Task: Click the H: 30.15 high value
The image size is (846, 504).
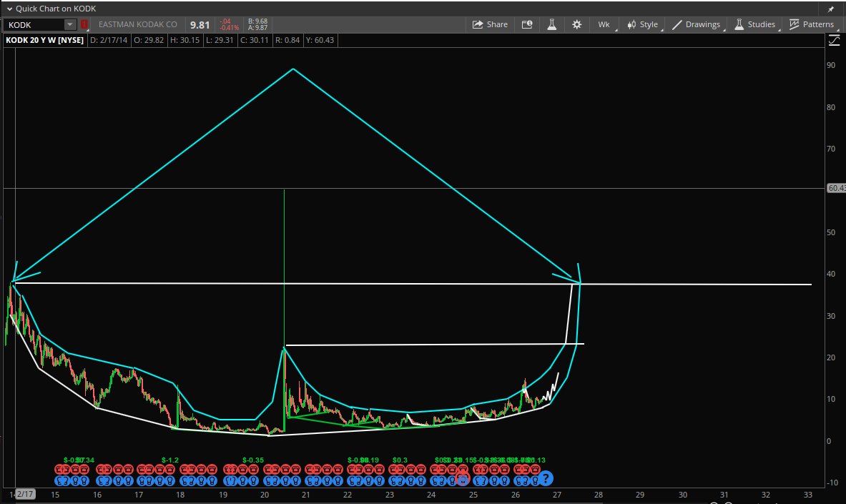Action: (x=185, y=40)
